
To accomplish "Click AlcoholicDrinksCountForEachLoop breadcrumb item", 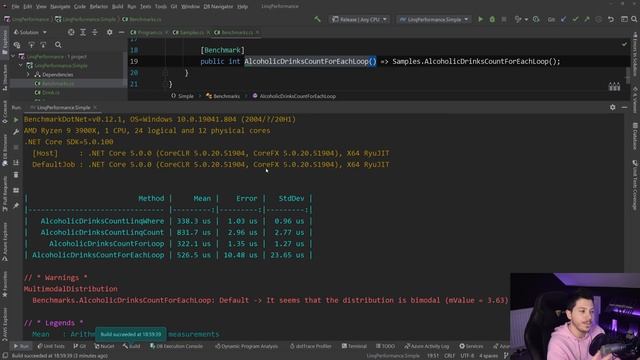I will [x=294, y=96].
